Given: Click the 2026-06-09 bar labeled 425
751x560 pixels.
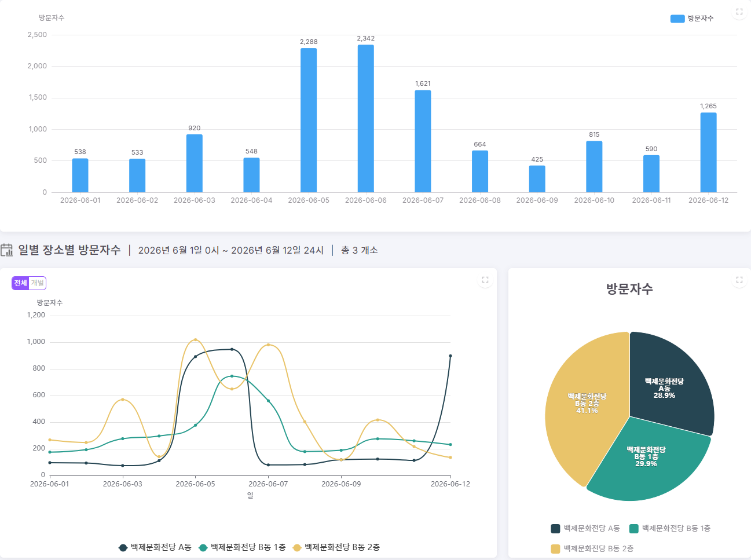Looking at the screenshot, I should point(537,179).
